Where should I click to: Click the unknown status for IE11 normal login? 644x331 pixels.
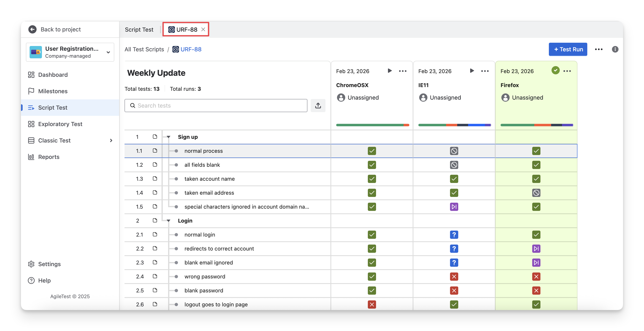tap(454, 235)
